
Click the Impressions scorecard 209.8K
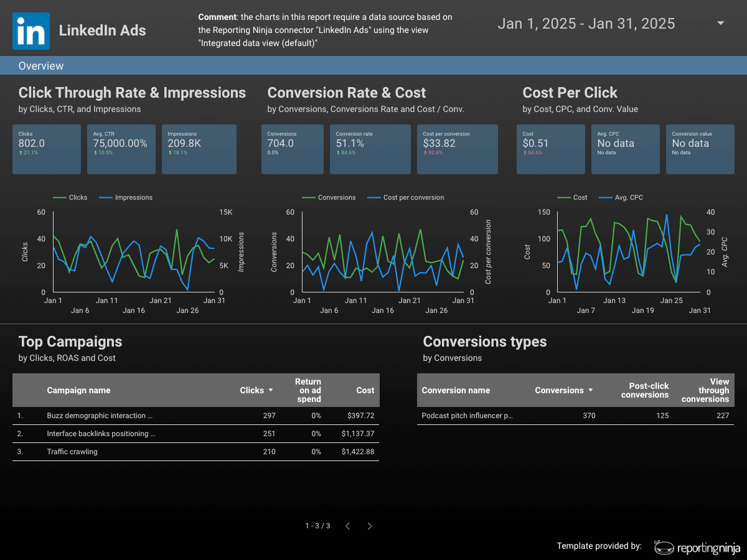[199, 149]
